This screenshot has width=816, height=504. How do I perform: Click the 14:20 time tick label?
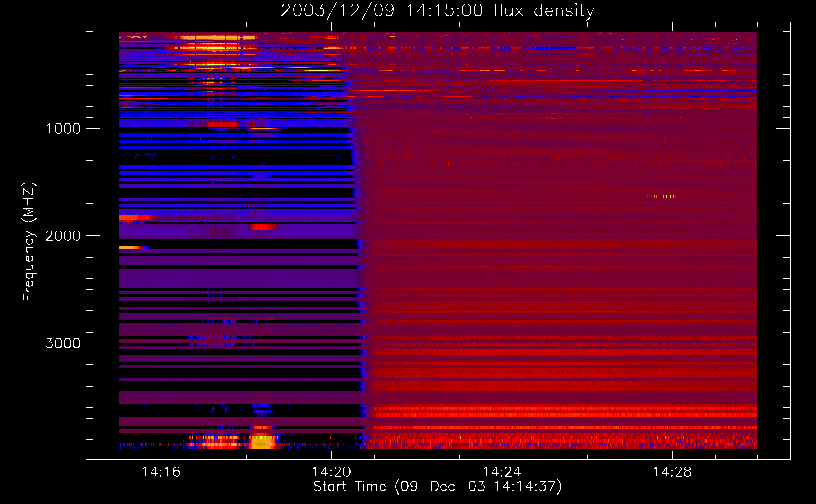(x=331, y=472)
